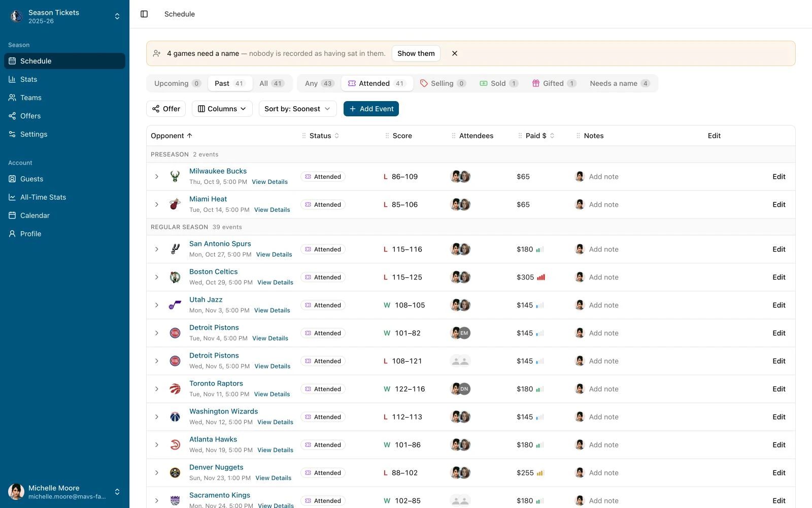Click the Miami Heat team logo
Image resolution: width=812 pixels, height=508 pixels.
175,205
